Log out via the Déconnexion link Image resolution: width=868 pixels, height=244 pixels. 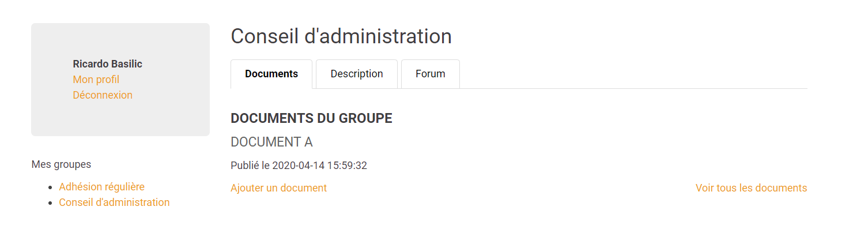103,95
